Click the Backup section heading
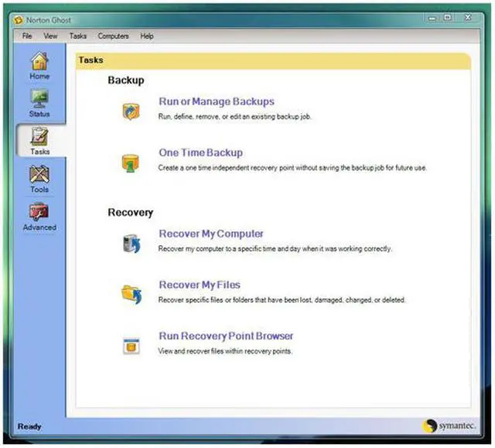The width and height of the screenshot is (495, 448). (x=126, y=80)
